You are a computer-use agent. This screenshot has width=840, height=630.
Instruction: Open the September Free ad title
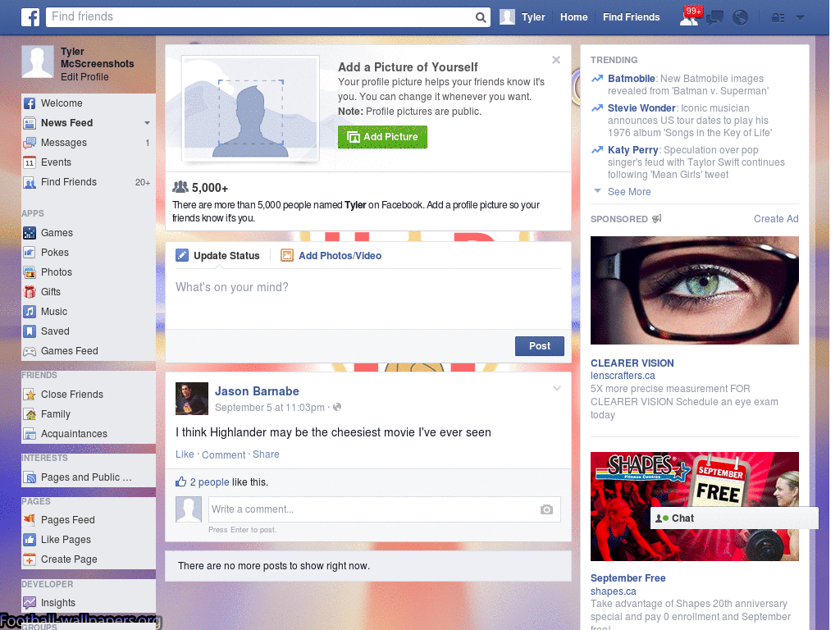(628, 578)
